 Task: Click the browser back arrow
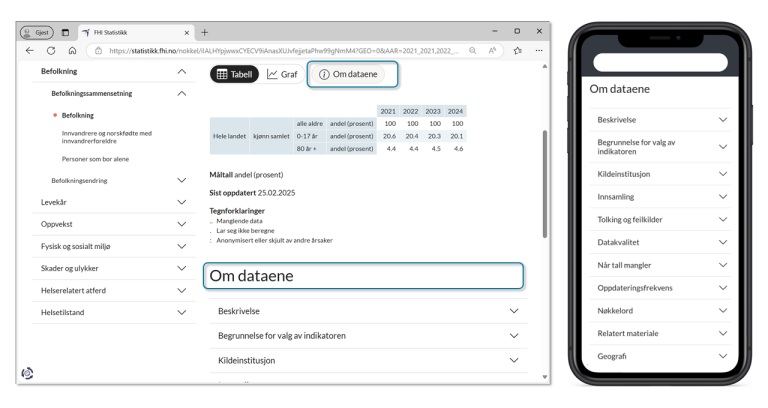click(30, 50)
